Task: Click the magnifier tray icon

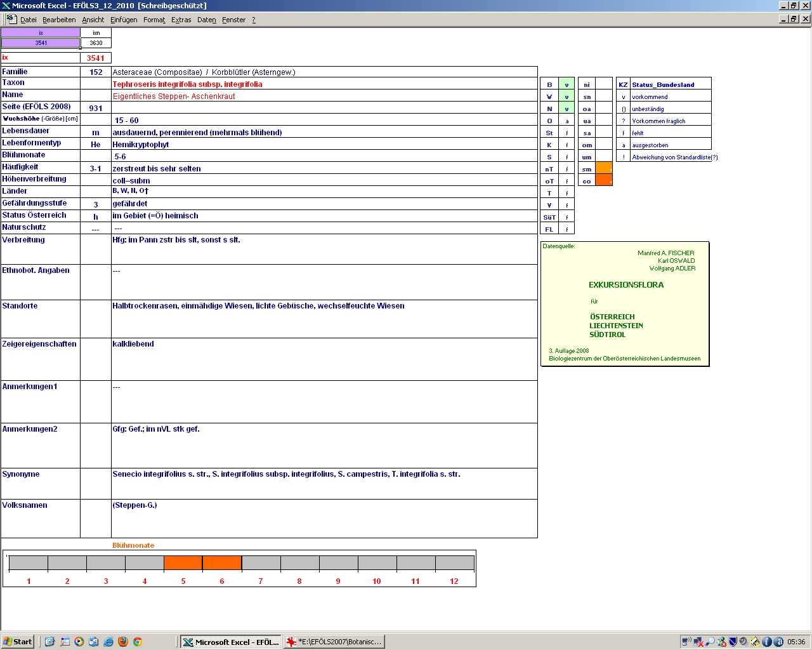Action: (710, 642)
